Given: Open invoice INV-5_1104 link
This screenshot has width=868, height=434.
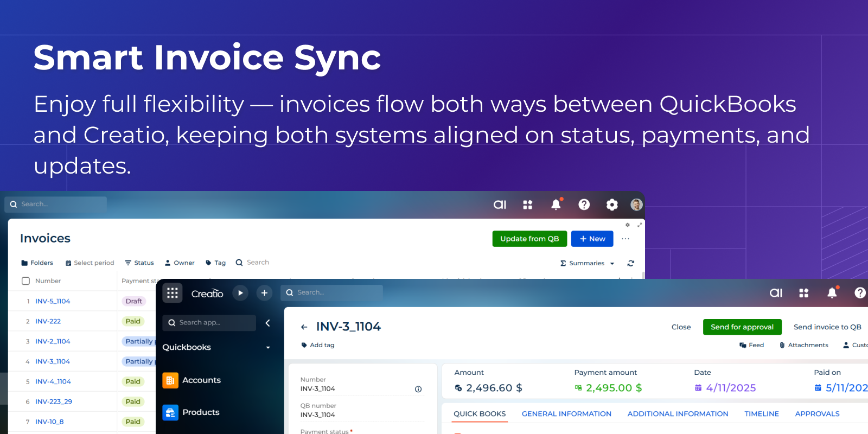Looking at the screenshot, I should [53, 301].
